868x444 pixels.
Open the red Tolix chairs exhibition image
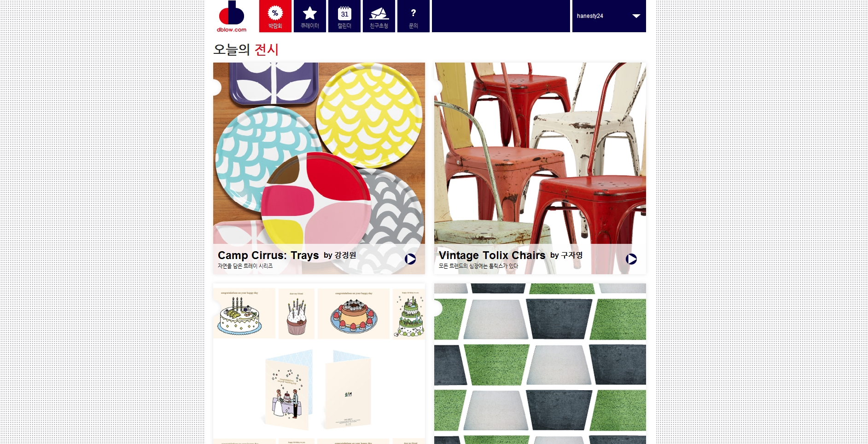[540, 153]
